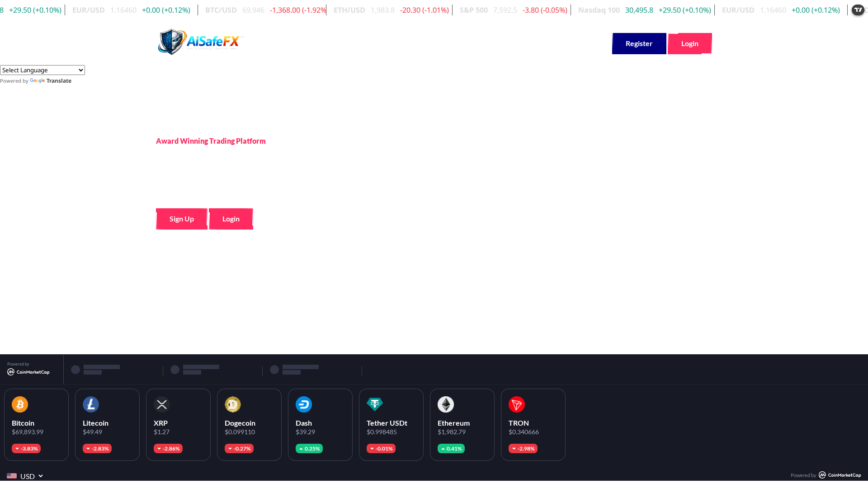Viewport: 868px width, 488px height.
Task: Click the Dash price $39.29
Action: tap(306, 432)
